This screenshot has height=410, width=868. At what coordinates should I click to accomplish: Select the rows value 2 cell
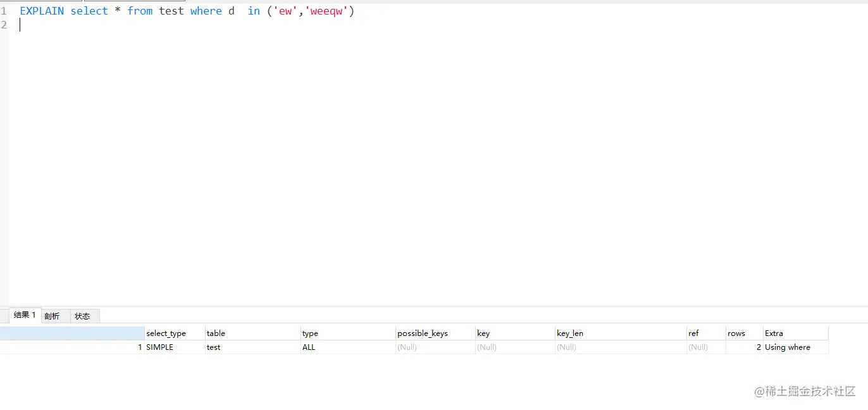click(x=745, y=347)
